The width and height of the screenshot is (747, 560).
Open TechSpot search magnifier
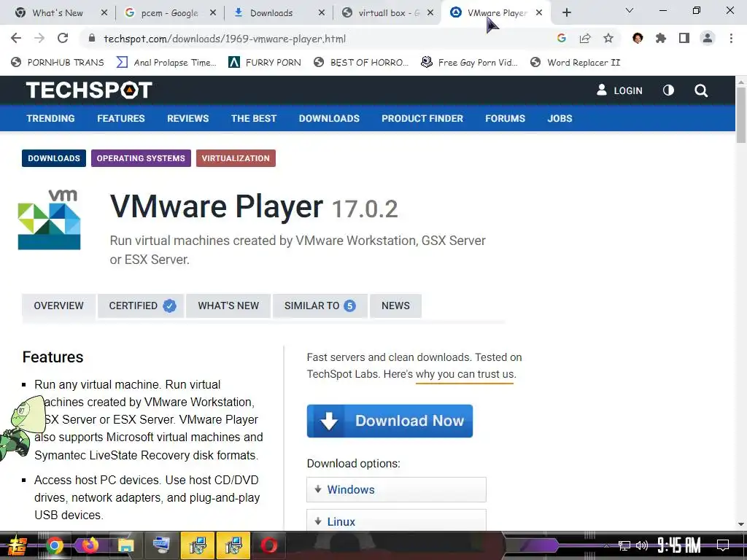pyautogui.click(x=701, y=90)
